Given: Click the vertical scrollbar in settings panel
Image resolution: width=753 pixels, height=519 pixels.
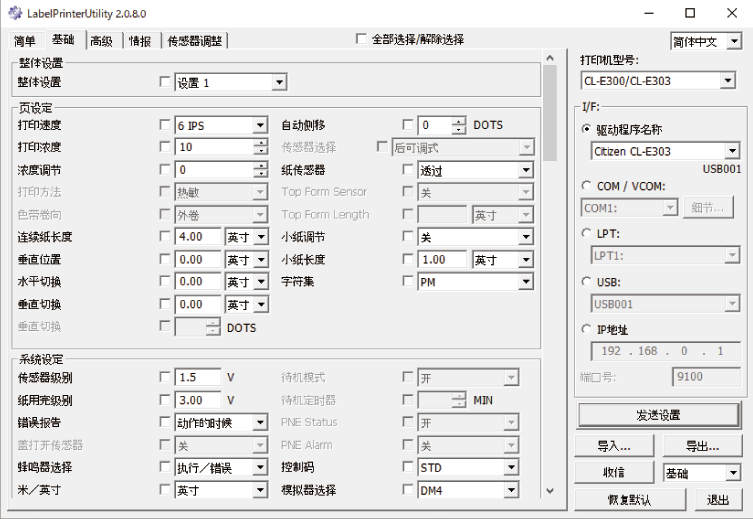Looking at the screenshot, I should tap(549, 300).
